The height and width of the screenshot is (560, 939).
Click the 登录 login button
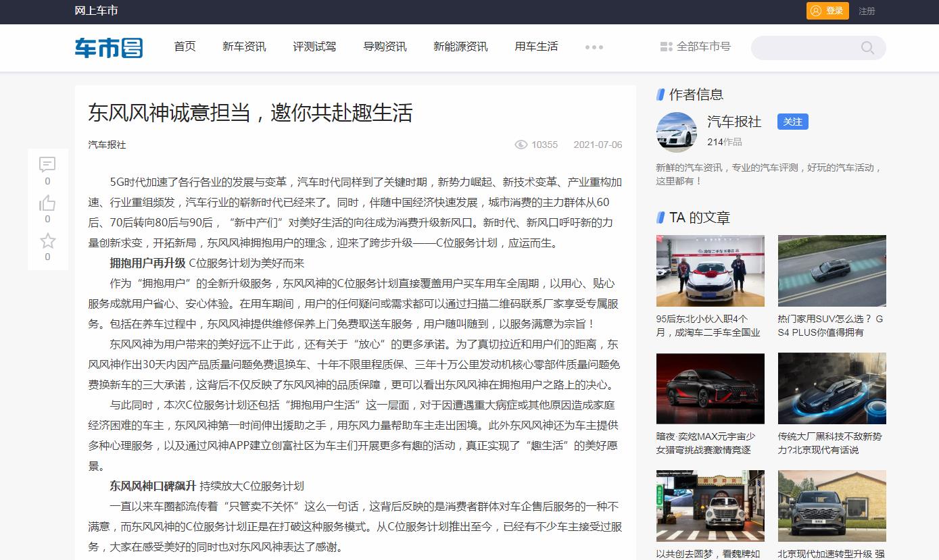pyautogui.click(x=827, y=11)
